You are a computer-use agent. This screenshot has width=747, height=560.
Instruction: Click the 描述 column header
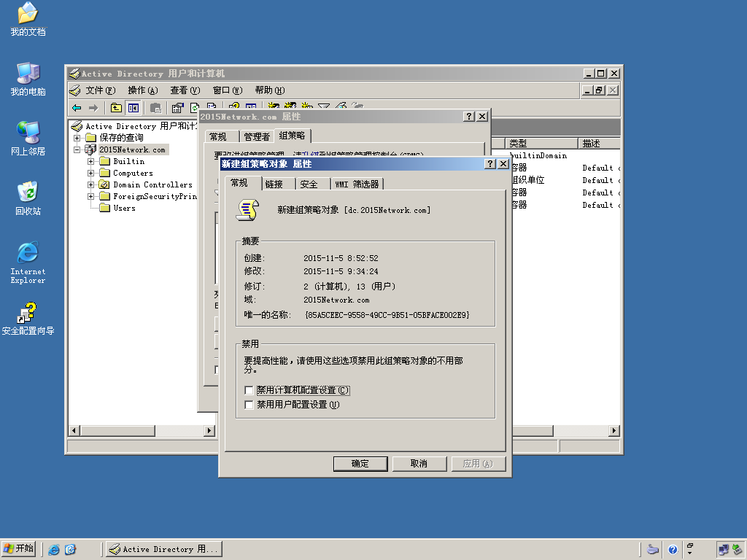point(600,144)
